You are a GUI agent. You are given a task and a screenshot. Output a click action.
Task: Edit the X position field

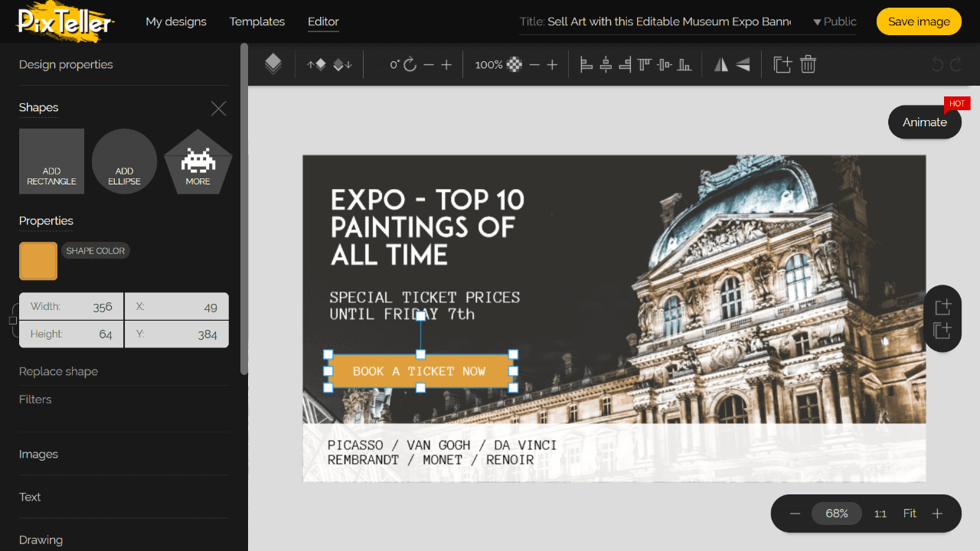[177, 307]
